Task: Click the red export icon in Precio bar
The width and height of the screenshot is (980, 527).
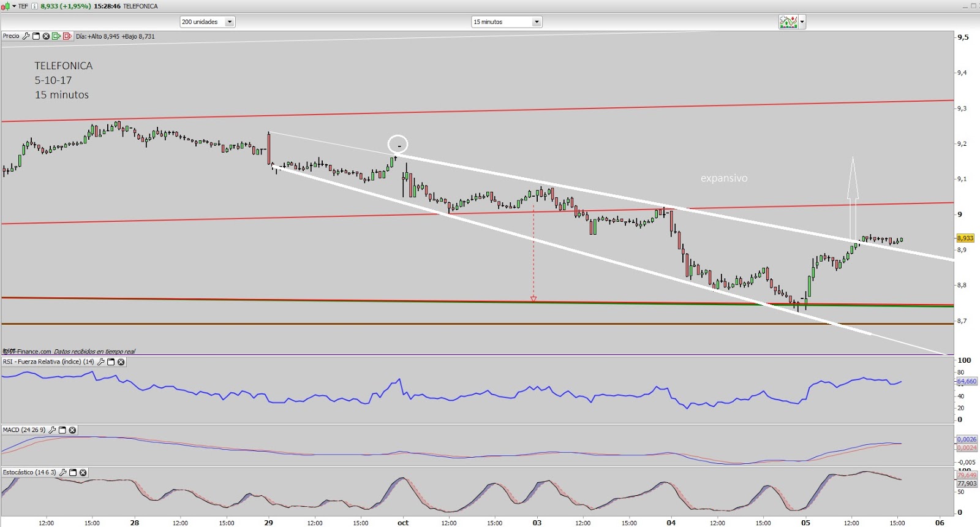Action: point(67,36)
